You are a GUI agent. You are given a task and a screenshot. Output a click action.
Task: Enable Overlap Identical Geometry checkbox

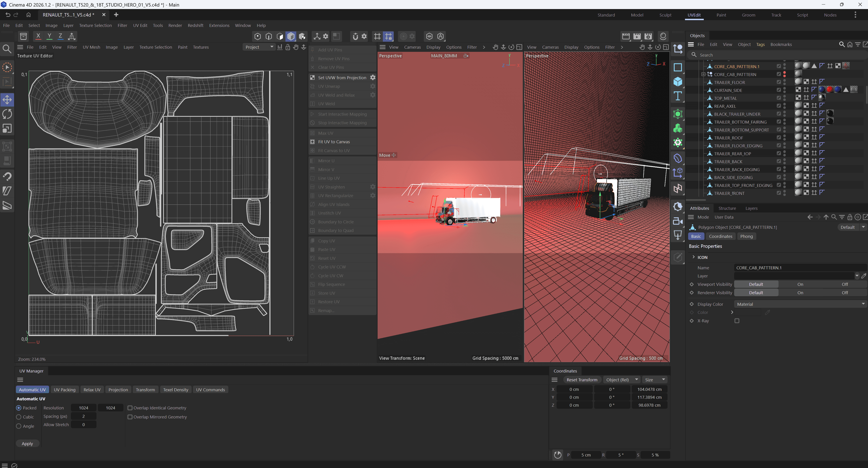tap(130, 408)
